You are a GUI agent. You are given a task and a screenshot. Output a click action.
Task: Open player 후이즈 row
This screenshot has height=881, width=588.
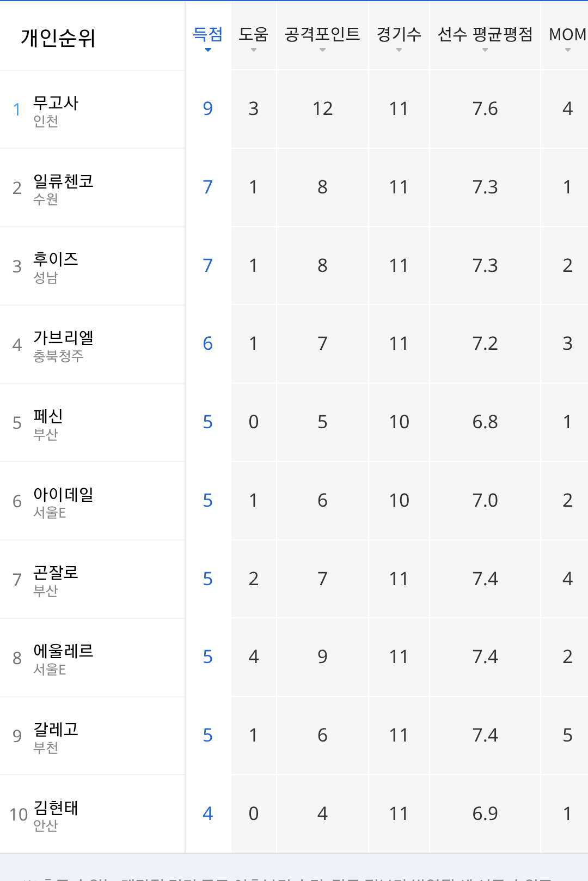56,259
